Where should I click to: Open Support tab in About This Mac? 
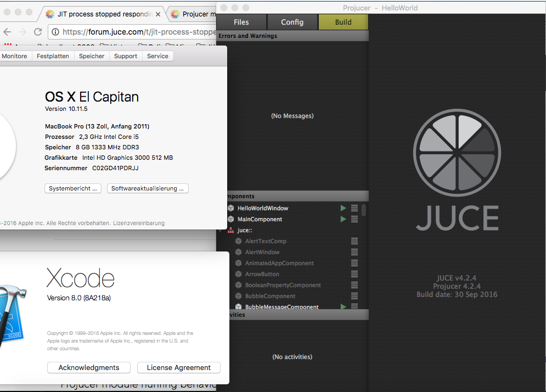click(126, 56)
